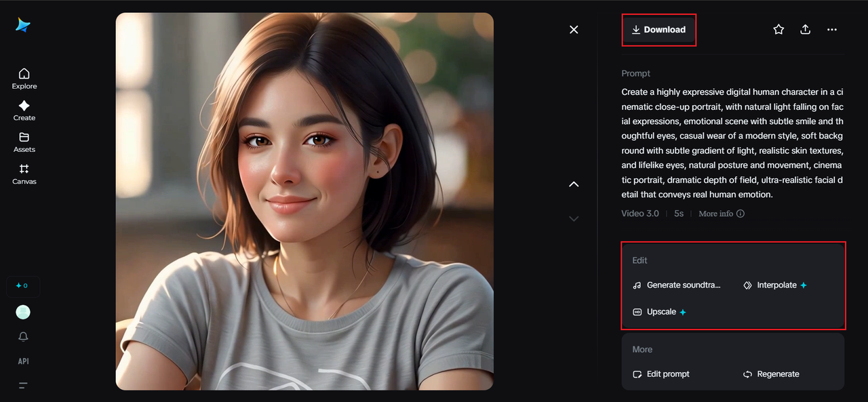The image size is (868, 402).
Task: Click the Download button
Action: tap(658, 30)
